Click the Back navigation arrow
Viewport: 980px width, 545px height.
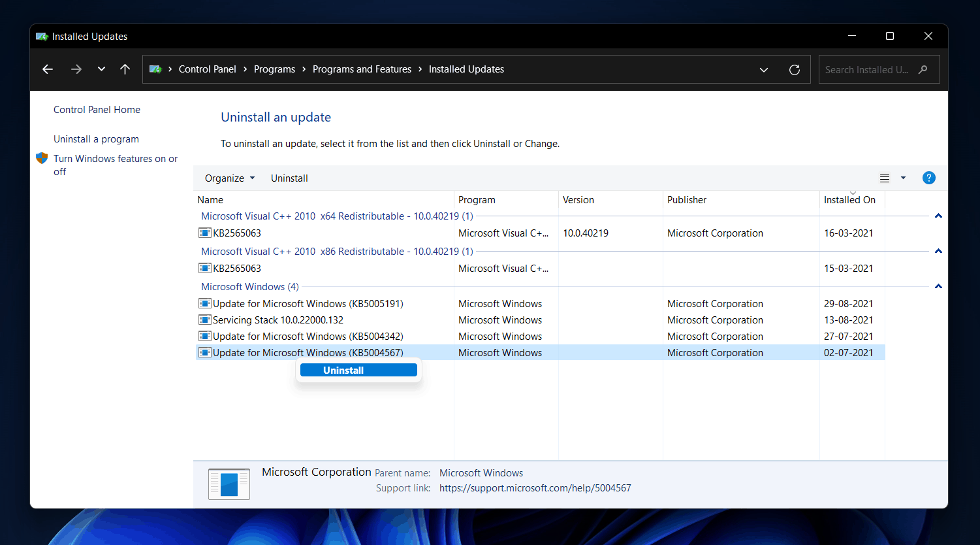[48, 69]
